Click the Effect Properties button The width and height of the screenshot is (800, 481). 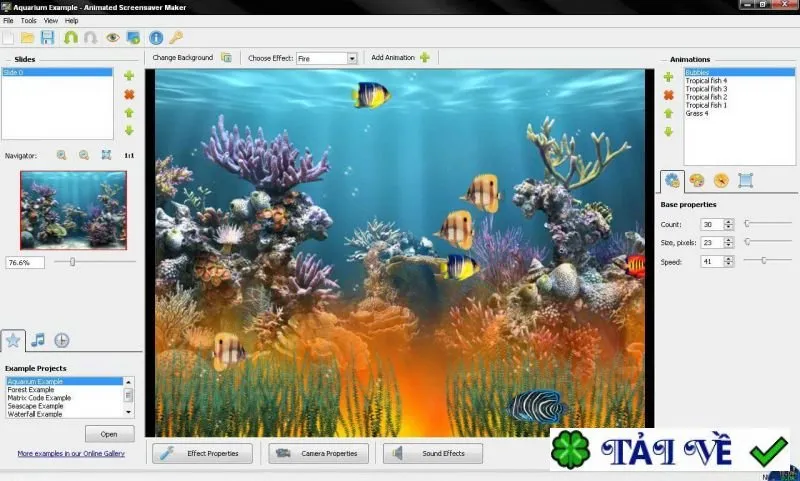point(203,453)
